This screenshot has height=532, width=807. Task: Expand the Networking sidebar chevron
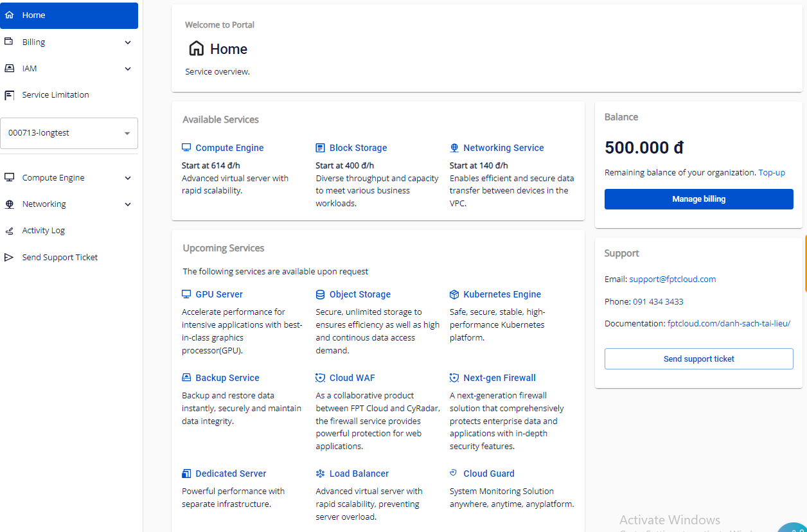tap(128, 204)
